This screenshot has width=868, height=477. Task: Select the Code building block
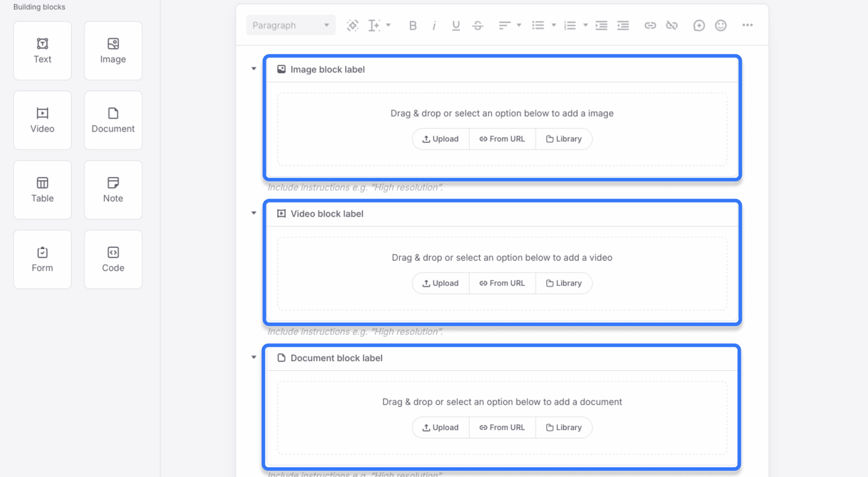click(x=113, y=259)
